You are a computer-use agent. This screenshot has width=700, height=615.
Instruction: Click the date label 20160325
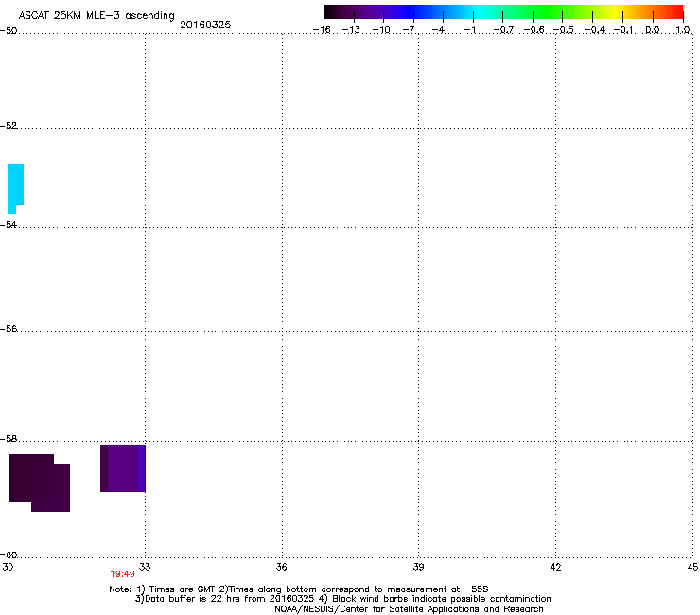tap(205, 25)
